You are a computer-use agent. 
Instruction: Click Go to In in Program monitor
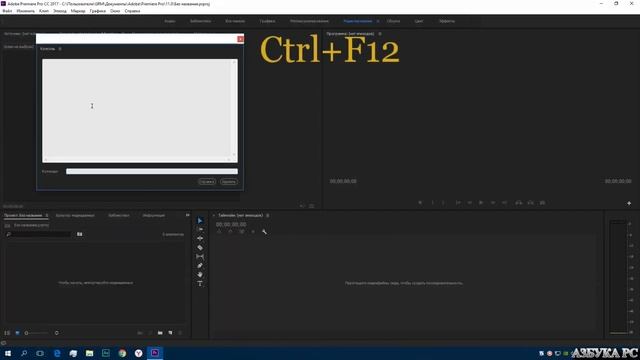(x=458, y=202)
